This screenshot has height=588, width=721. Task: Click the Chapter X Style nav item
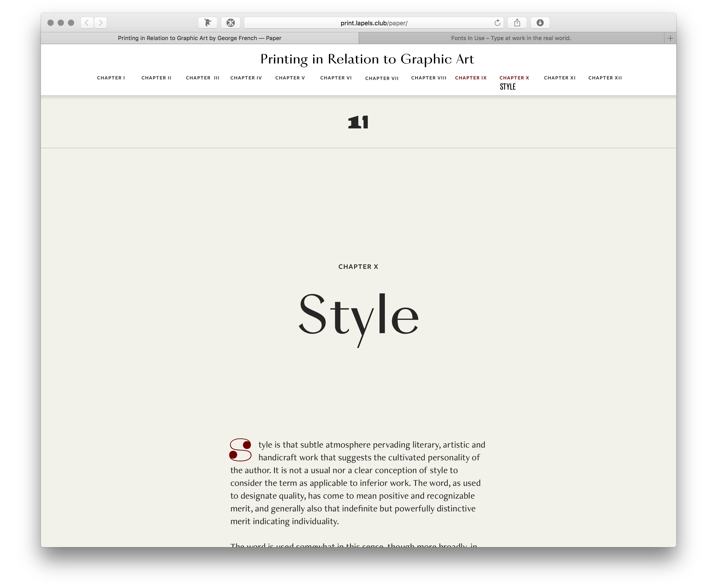click(514, 78)
